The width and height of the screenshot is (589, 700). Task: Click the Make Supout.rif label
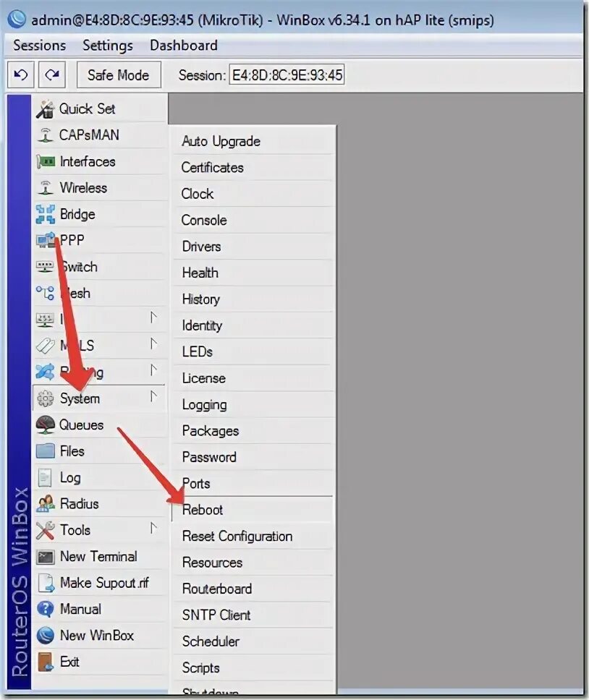pos(104,583)
